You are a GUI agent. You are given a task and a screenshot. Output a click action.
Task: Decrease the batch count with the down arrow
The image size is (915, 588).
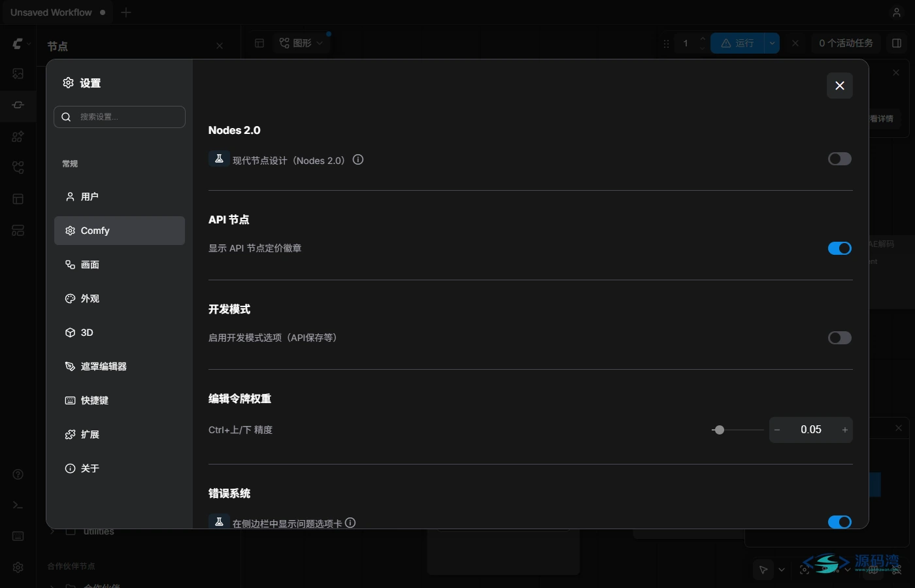point(703,48)
